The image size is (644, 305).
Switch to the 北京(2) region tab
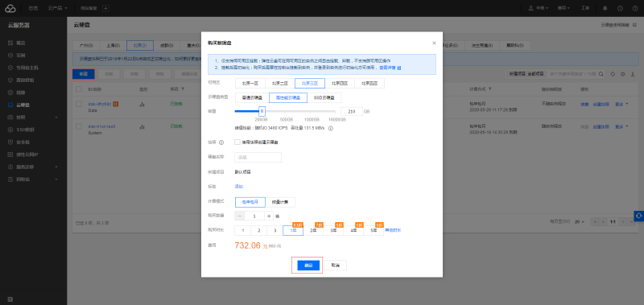tap(140, 46)
